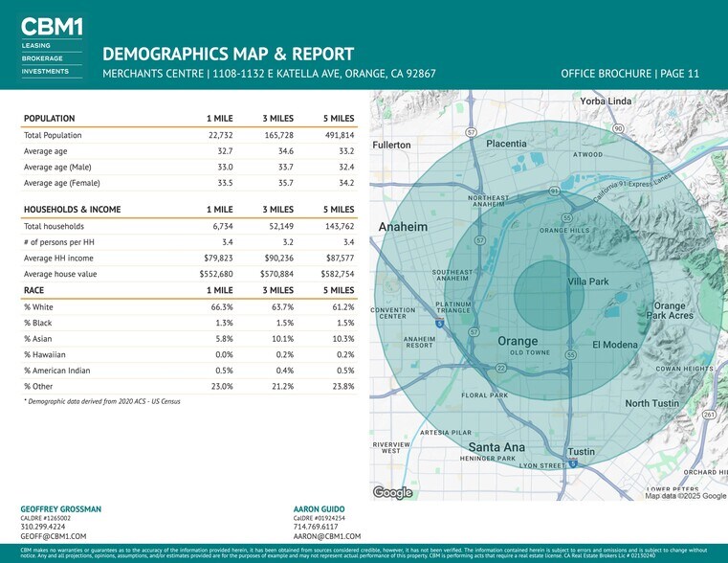The height and width of the screenshot is (563, 728).
Task: Click the Route 22 highway shield
Action: coord(500,368)
